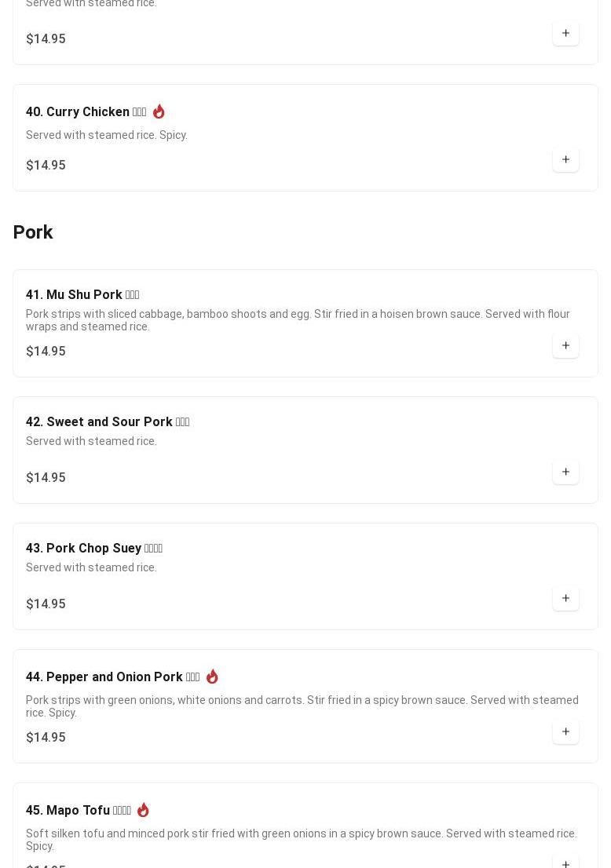611x868 pixels.
Task: Open the 40. Curry Chicken item
Action: pyautogui.click(x=86, y=112)
